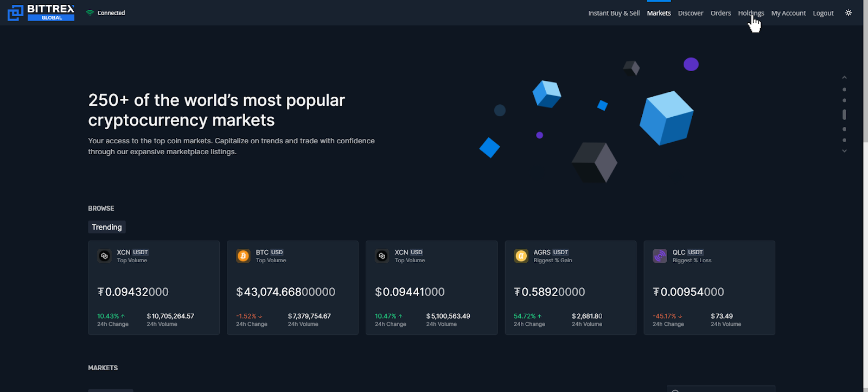The image size is (868, 392).
Task: Open Instant Buy & Sell
Action: (x=614, y=13)
